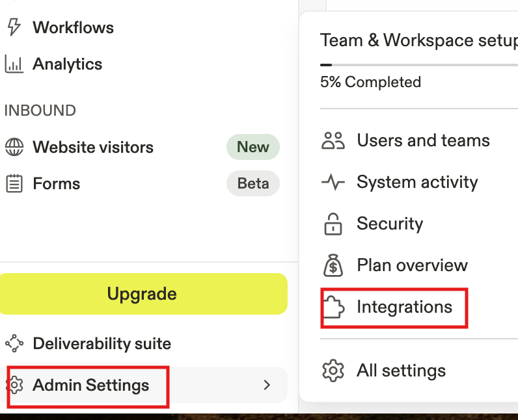Select Plan overview menu entry
This screenshot has width=518, height=420.
(x=412, y=265)
